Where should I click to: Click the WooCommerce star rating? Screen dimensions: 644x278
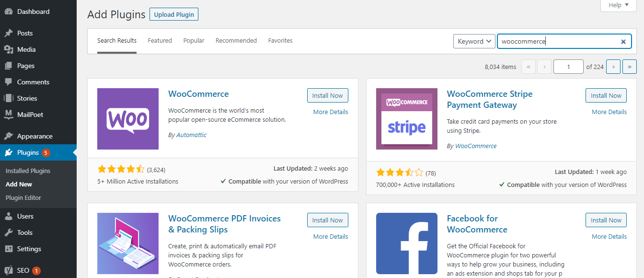(x=121, y=169)
